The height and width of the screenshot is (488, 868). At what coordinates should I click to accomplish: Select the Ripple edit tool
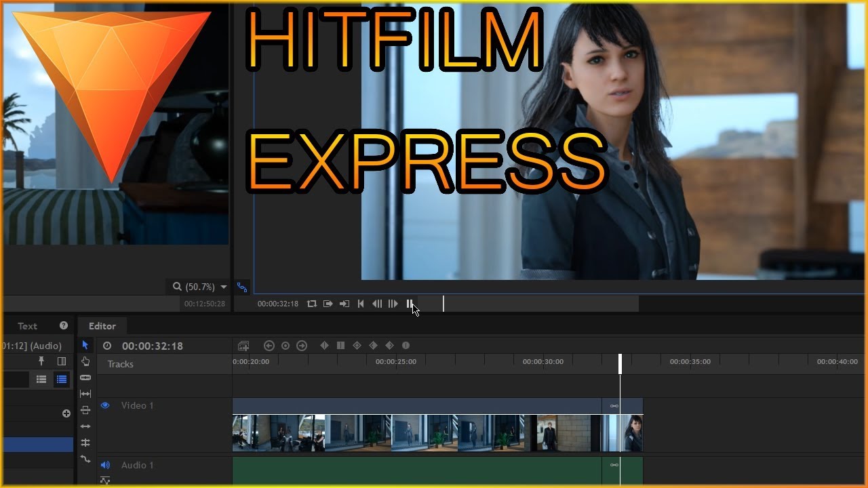[x=85, y=426]
